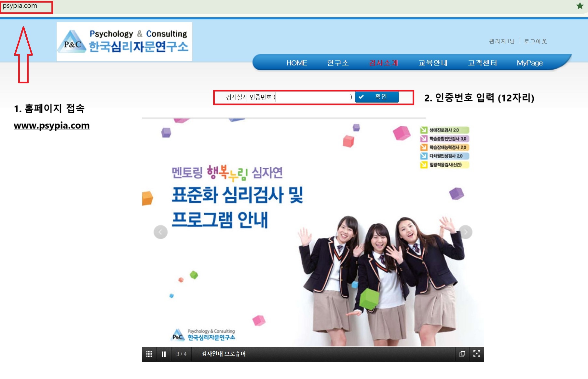Viewport: 588px width, 379px height.
Task: Click the 3 / 4 slide counter
Action: 181,354
